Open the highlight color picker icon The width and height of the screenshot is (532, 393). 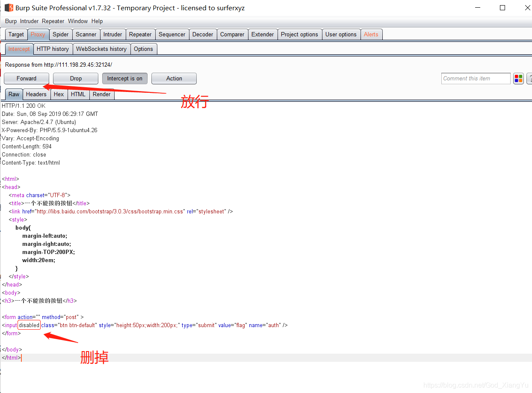coord(518,78)
